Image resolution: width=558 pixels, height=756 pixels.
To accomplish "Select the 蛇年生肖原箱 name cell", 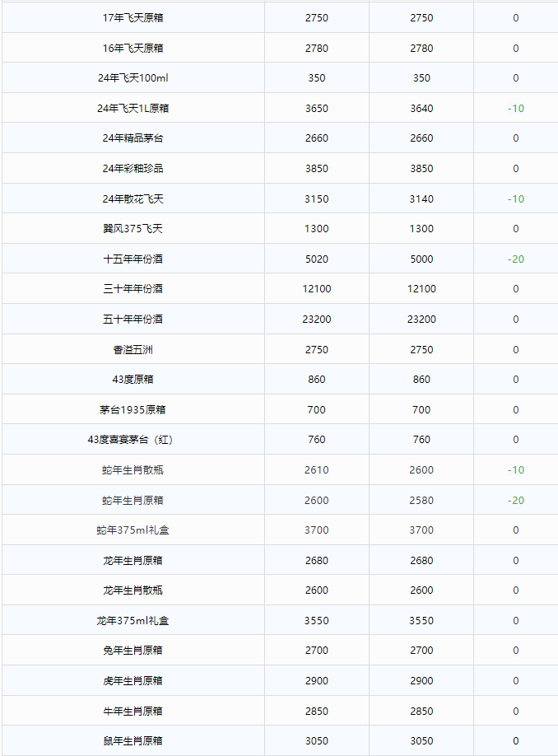I will click(x=133, y=501).
